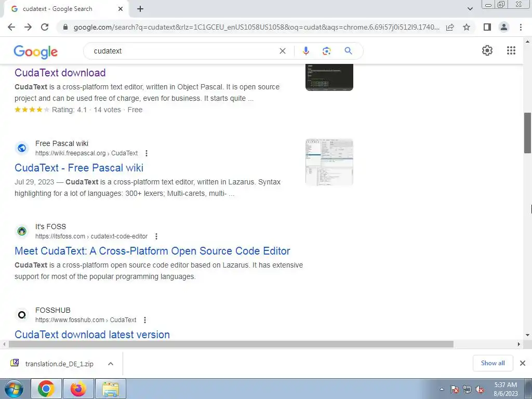Click the fosshub.com CudaText URL
Image resolution: width=532 pixels, height=399 pixels.
coord(86,320)
